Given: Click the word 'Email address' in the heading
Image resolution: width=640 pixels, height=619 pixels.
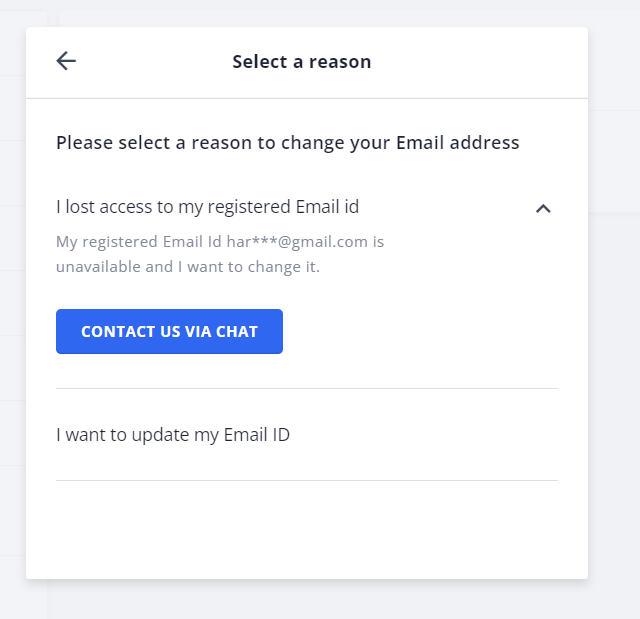Looking at the screenshot, I should 458,142.
